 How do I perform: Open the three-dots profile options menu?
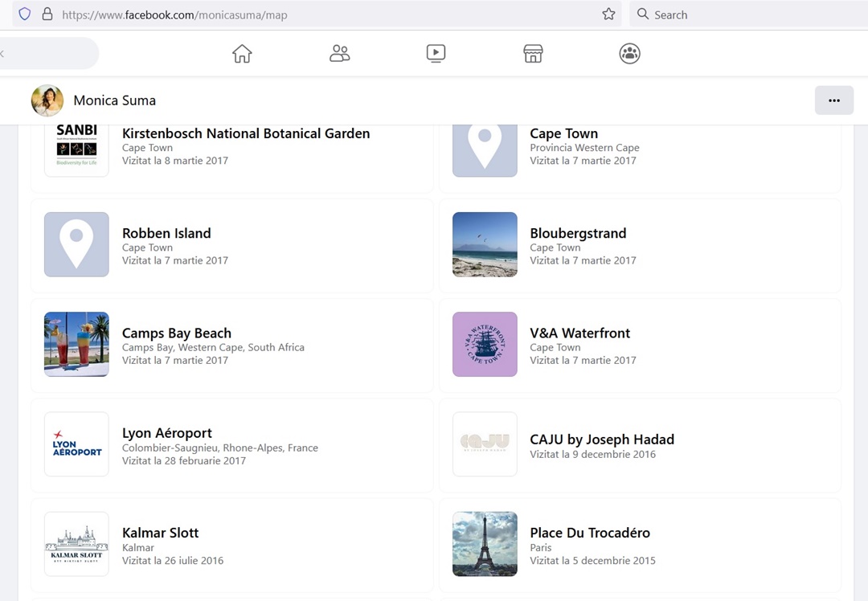tap(833, 100)
